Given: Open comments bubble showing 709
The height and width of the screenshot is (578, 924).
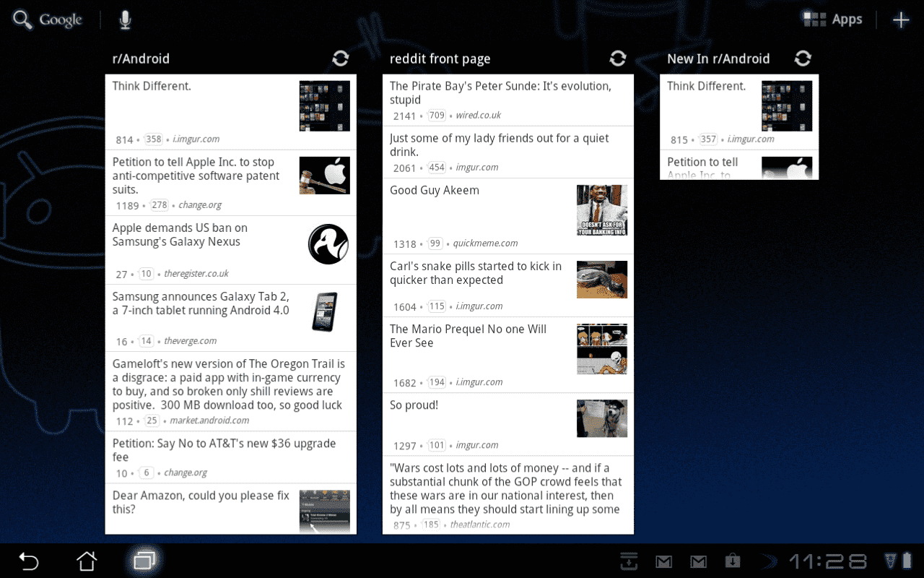Looking at the screenshot, I should coord(436,116).
